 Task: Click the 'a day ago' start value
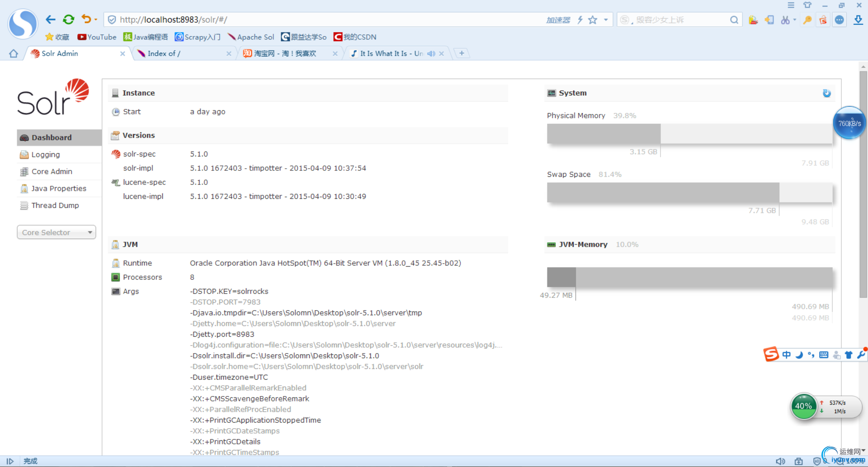[208, 112]
